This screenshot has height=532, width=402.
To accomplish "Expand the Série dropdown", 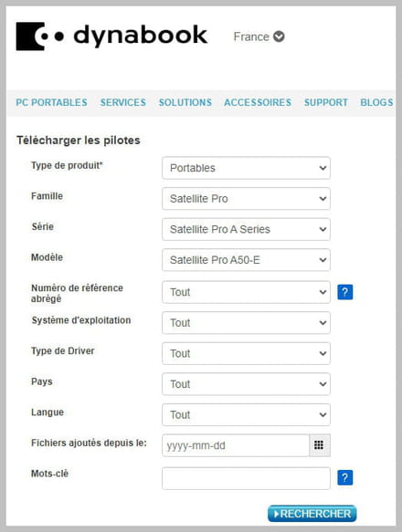I will pos(246,229).
